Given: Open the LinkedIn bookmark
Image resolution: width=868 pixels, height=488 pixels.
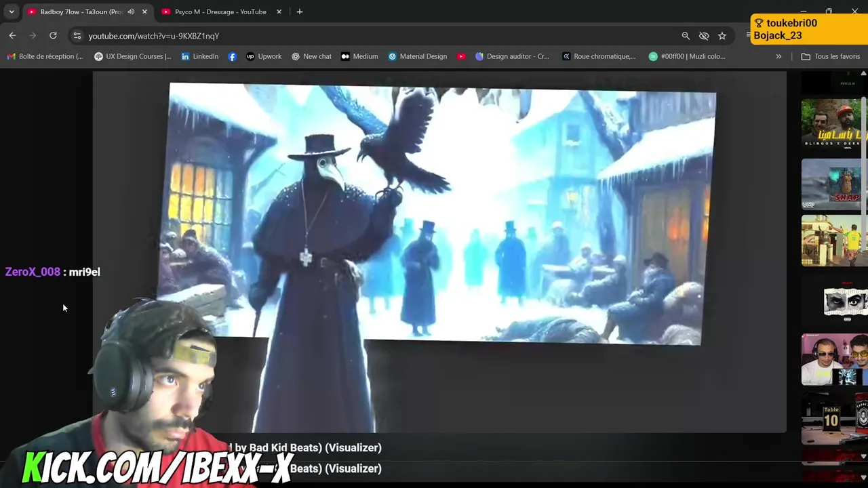Looking at the screenshot, I should pos(199,56).
